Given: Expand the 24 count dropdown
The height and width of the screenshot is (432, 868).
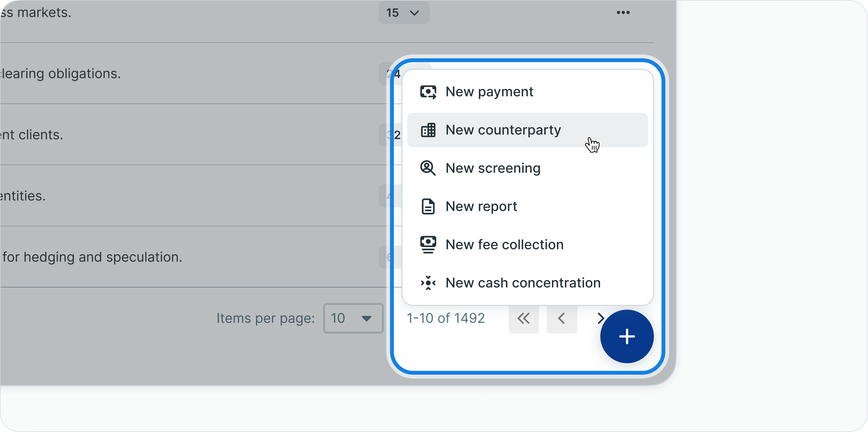Looking at the screenshot, I should pos(394,74).
